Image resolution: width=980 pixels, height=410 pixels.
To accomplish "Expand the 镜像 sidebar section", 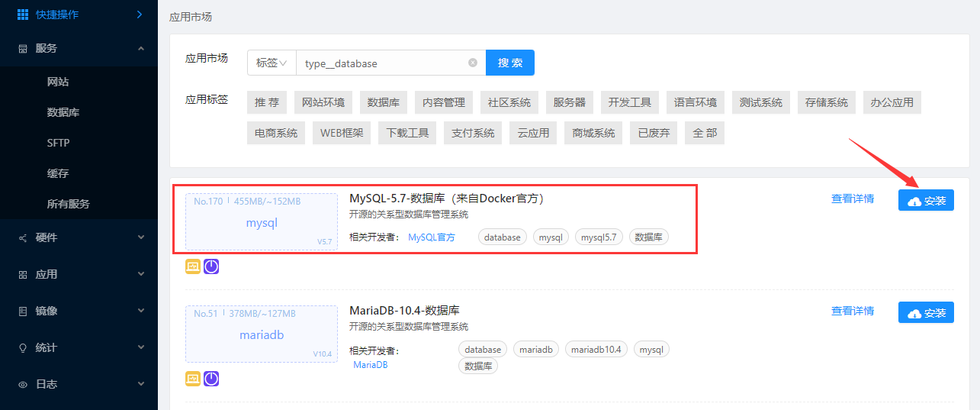I will [140, 311].
